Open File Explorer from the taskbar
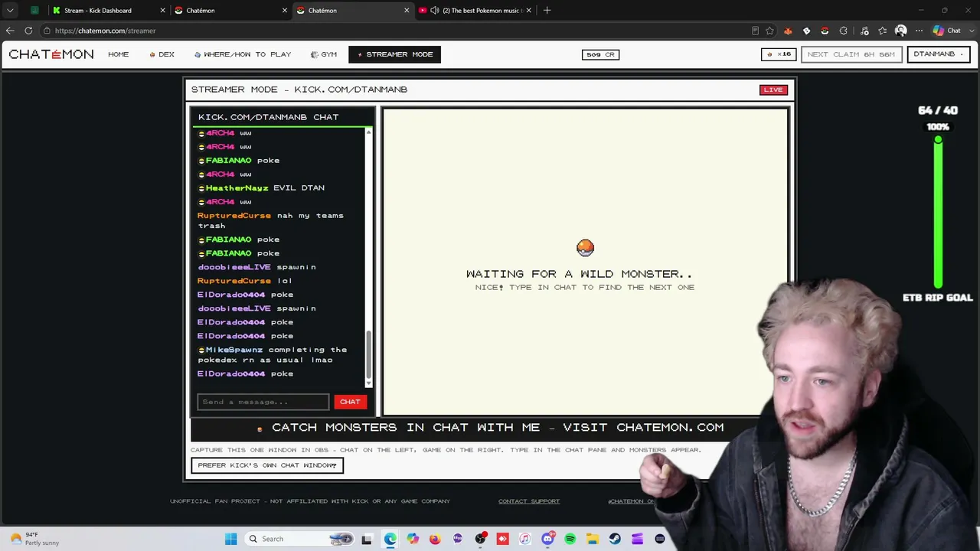 593,539
